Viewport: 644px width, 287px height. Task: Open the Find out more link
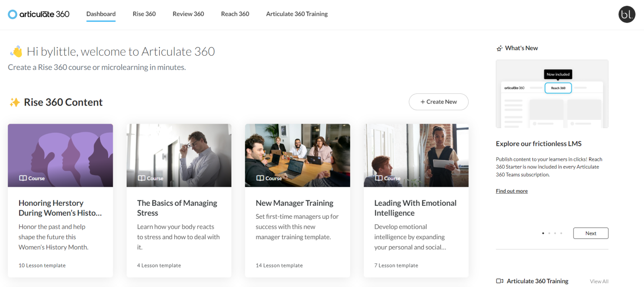click(512, 191)
